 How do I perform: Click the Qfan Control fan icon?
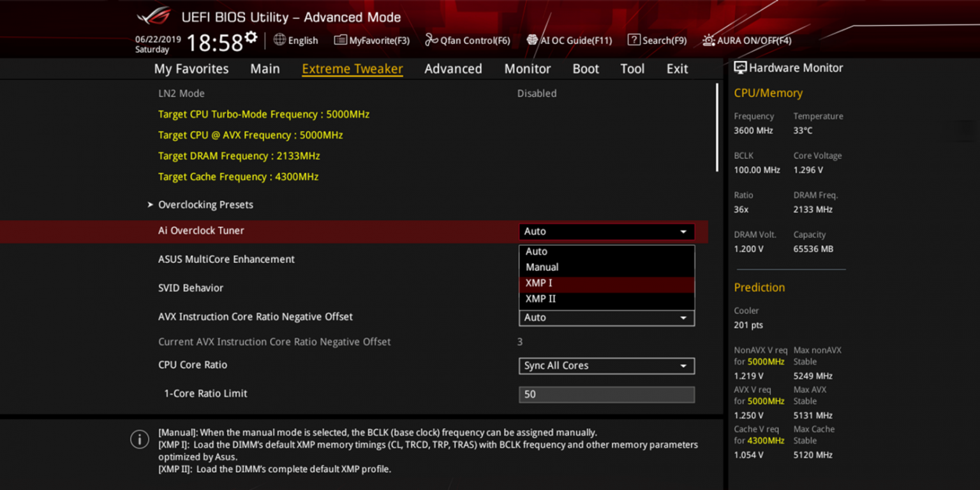(431, 40)
